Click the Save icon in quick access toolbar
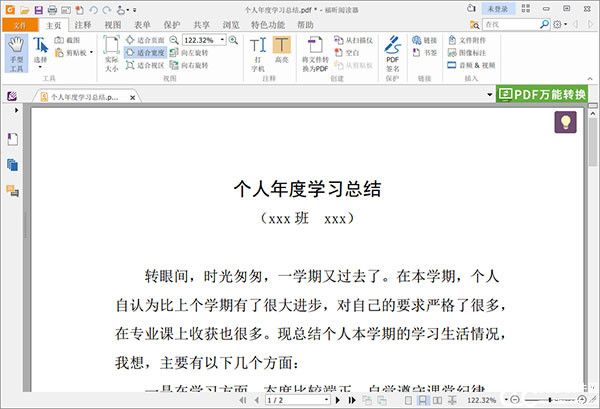The image size is (600, 409). pos(38,10)
